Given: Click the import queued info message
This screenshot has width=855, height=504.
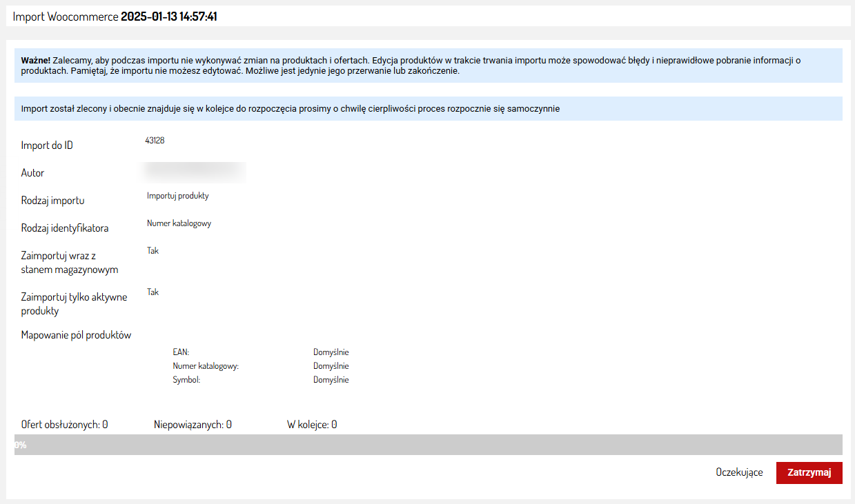Looking at the screenshot, I should [290, 109].
